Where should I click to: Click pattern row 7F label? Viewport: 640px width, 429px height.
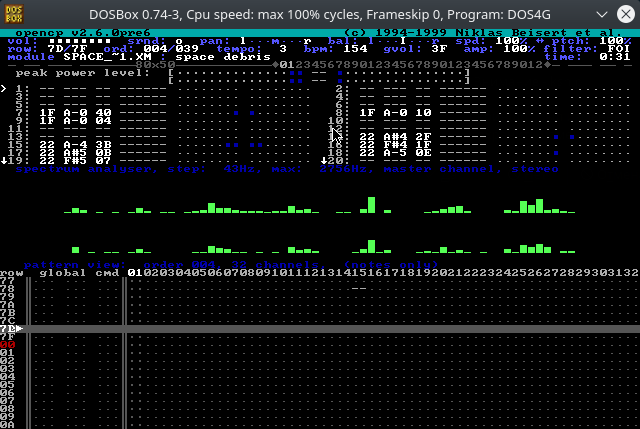(8, 337)
